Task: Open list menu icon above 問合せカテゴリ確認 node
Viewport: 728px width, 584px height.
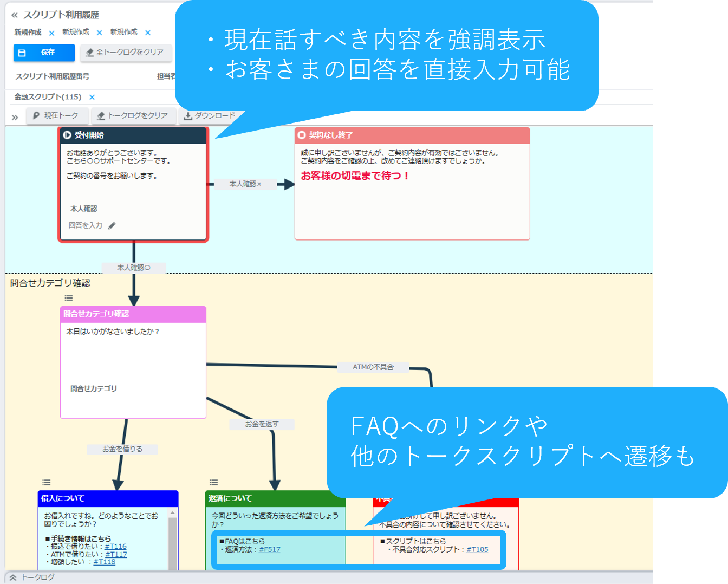Action: (x=69, y=298)
